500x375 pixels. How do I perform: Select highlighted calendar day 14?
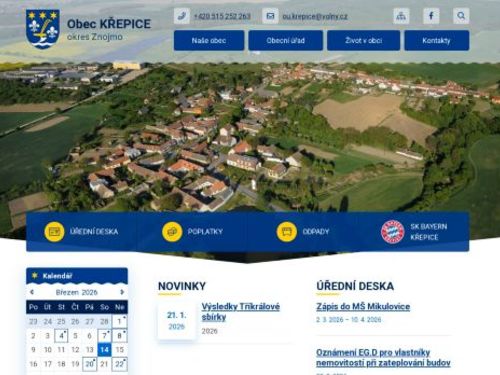pos(104,350)
